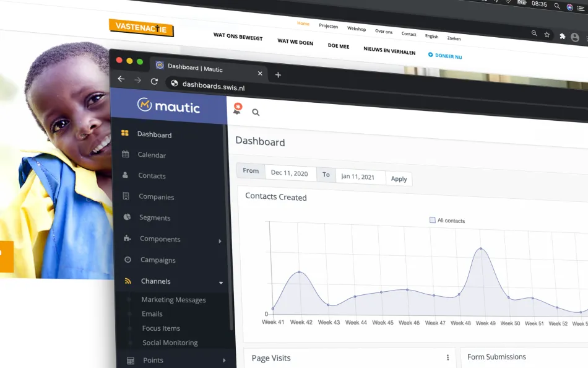The height and width of the screenshot is (368, 588).
Task: Click the Segments pie-chart icon
Action: pyautogui.click(x=126, y=217)
